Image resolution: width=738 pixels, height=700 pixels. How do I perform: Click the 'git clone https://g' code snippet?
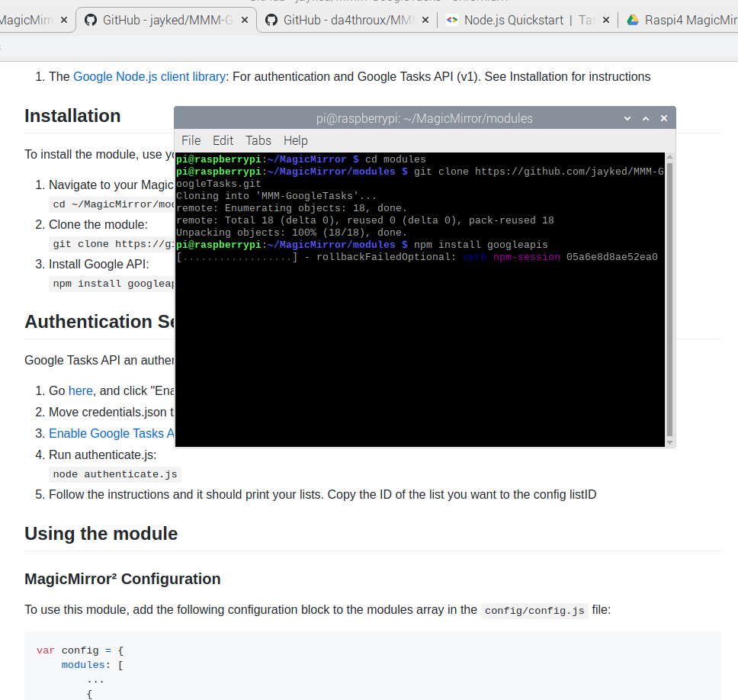[x=112, y=244]
